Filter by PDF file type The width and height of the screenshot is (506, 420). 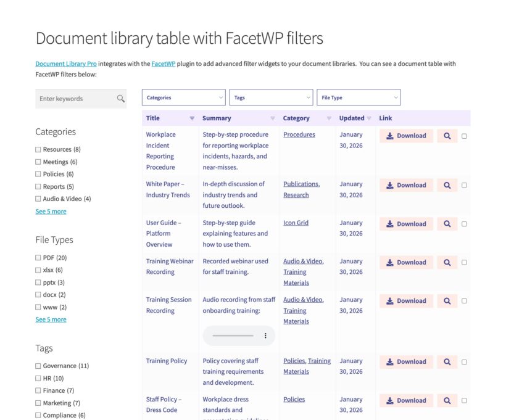click(38, 257)
